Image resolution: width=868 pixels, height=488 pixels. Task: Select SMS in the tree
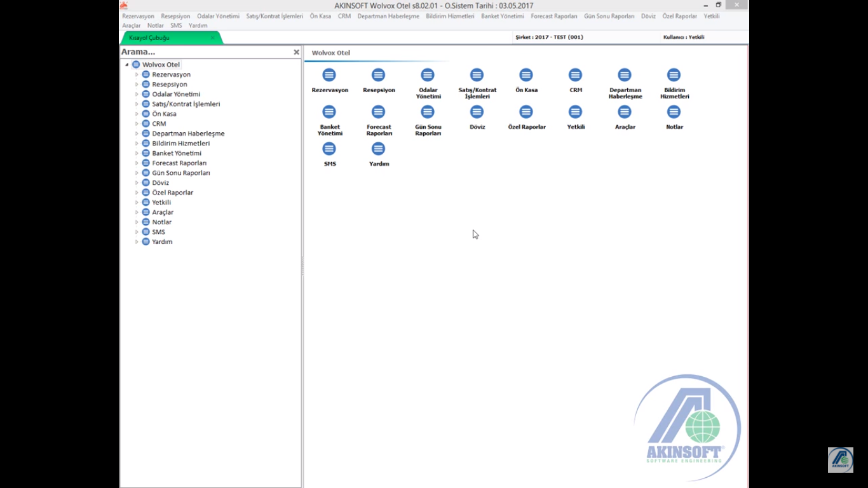159,233
